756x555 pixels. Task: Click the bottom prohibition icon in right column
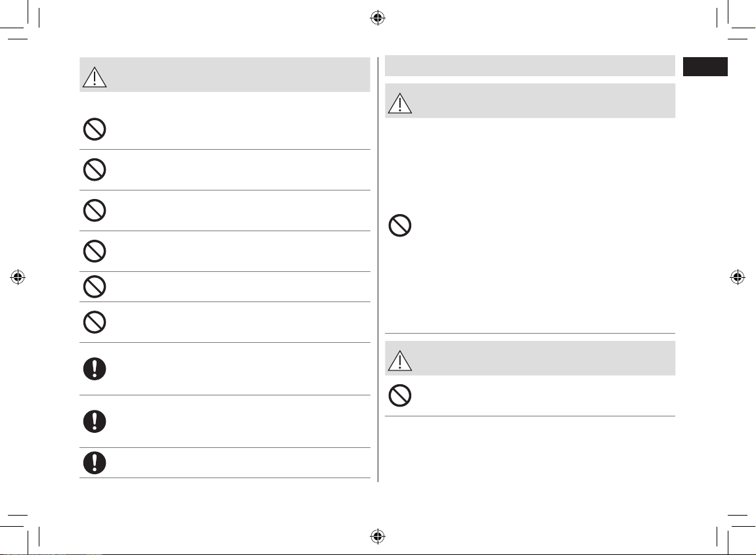pos(400,395)
